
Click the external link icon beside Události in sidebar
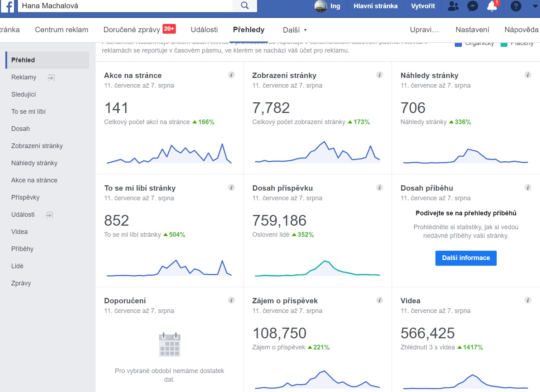click(x=49, y=215)
